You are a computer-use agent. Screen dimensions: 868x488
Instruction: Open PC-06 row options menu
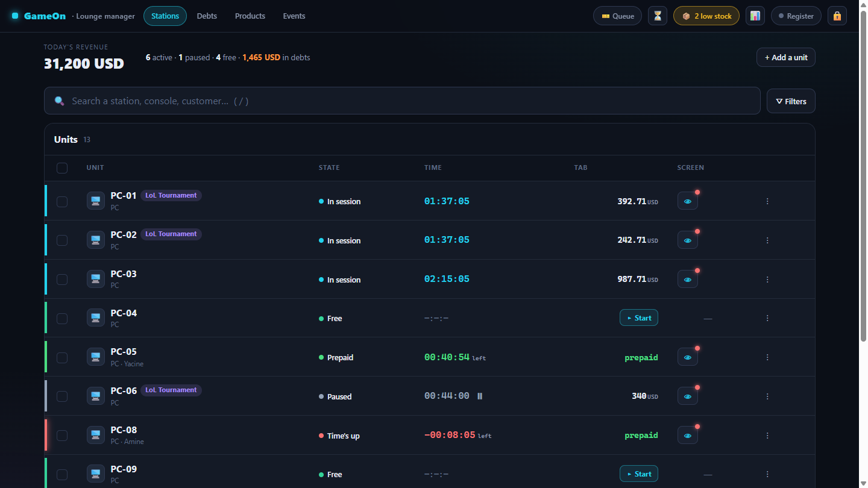[767, 396]
